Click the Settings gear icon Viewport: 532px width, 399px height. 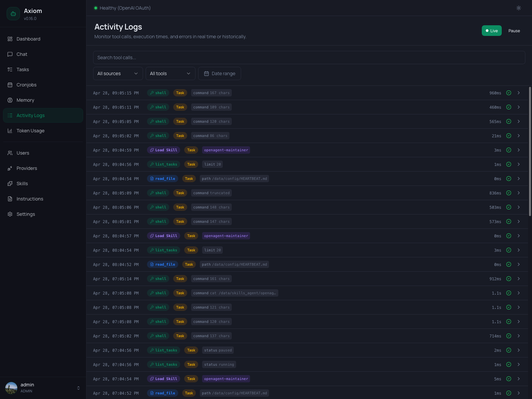coord(10,214)
